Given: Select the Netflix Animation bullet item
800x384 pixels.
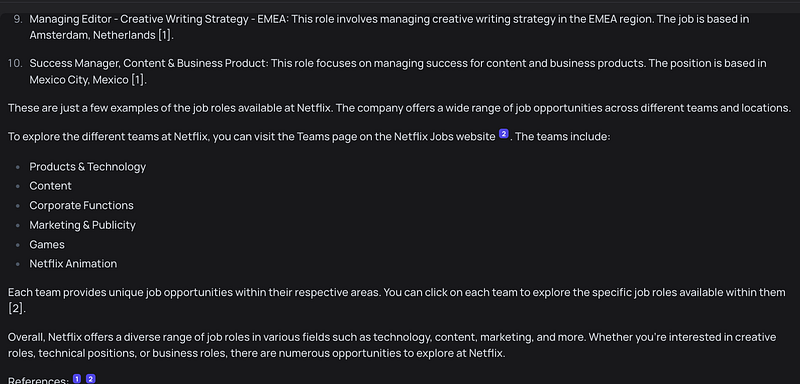Looking at the screenshot, I should click(73, 264).
